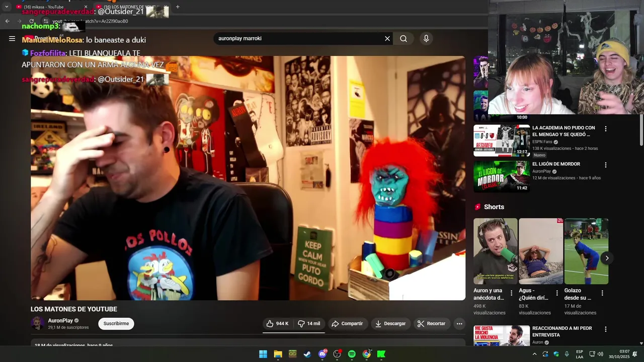
Task: Open OBS Studio taskbar icon with red dot
Action: (337, 354)
